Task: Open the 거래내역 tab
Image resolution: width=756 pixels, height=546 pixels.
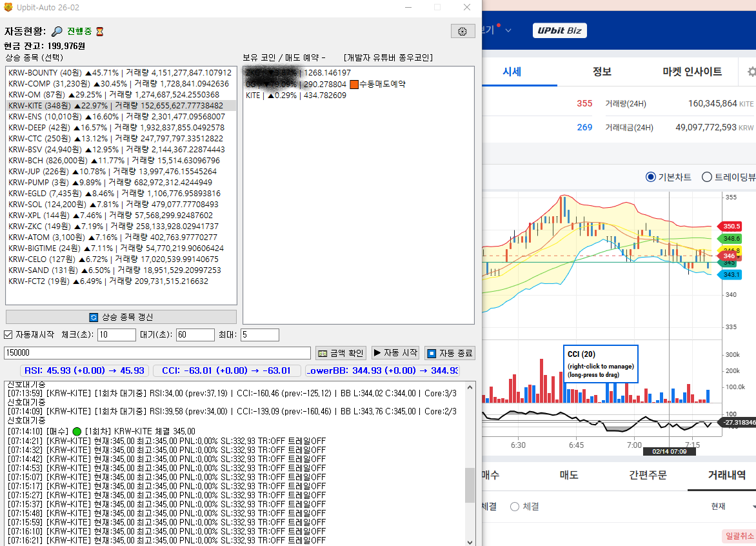Action: click(726, 475)
